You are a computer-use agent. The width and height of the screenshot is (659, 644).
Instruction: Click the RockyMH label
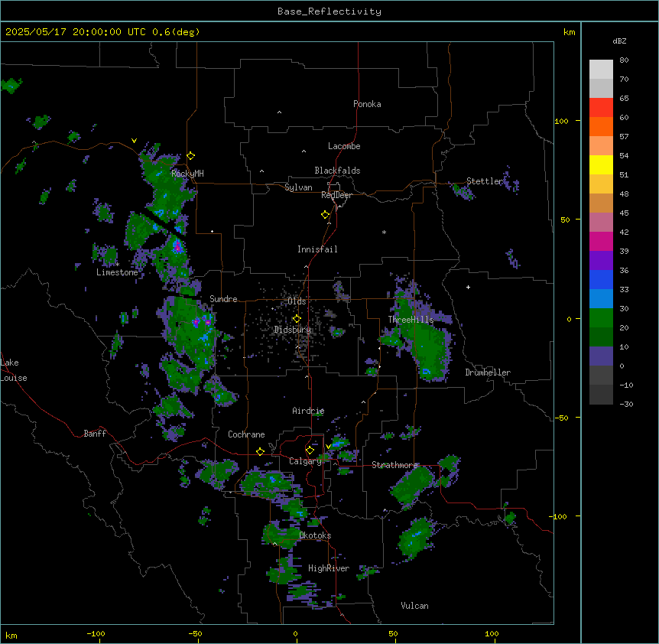point(187,174)
